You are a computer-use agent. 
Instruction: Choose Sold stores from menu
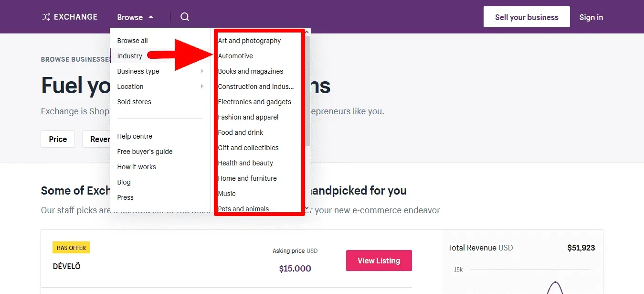tap(134, 102)
